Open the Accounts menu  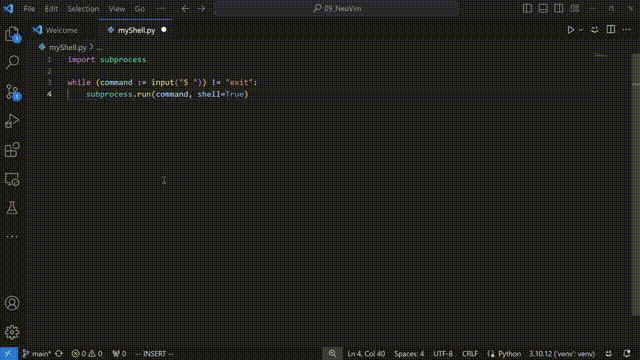coord(12,303)
